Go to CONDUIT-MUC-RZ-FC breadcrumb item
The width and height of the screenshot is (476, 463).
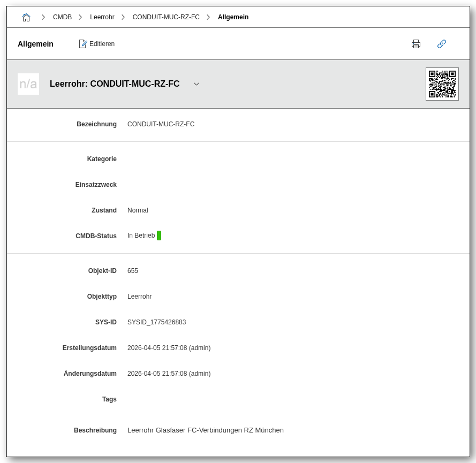166,17
